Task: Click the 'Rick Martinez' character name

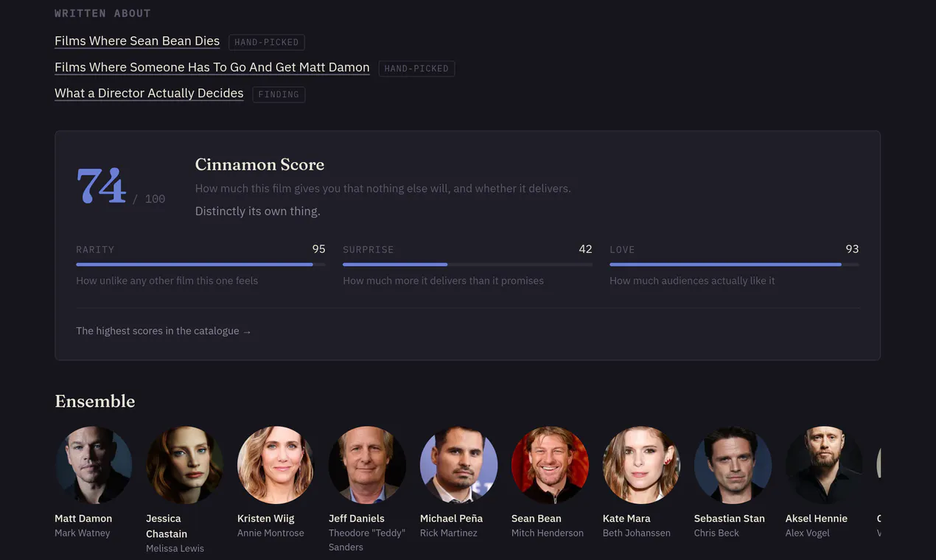Action: coord(449,533)
